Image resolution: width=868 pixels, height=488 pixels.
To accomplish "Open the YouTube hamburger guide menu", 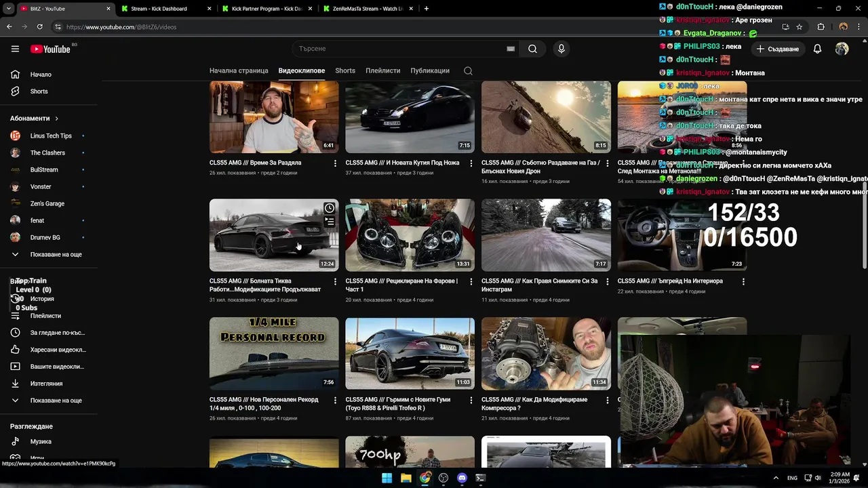I will pyautogui.click(x=15, y=49).
